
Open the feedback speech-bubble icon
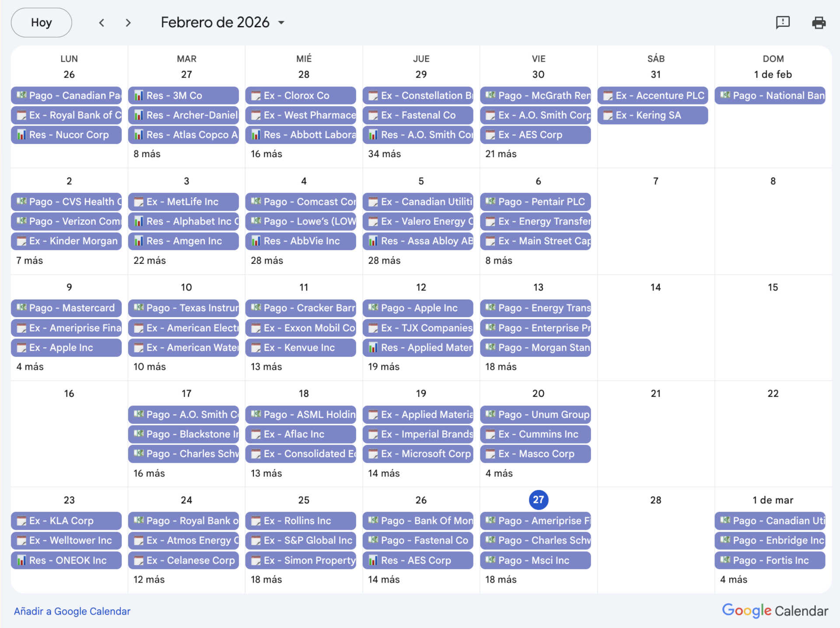783,22
